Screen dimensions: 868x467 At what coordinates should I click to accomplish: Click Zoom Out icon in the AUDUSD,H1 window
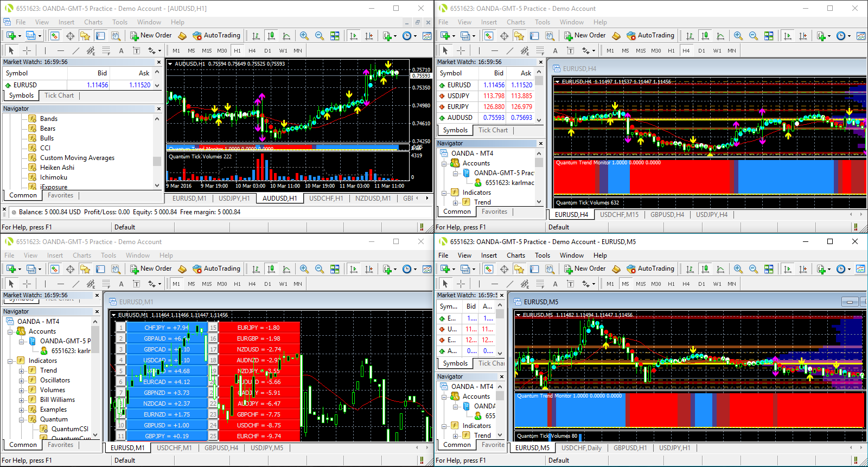[x=320, y=36]
